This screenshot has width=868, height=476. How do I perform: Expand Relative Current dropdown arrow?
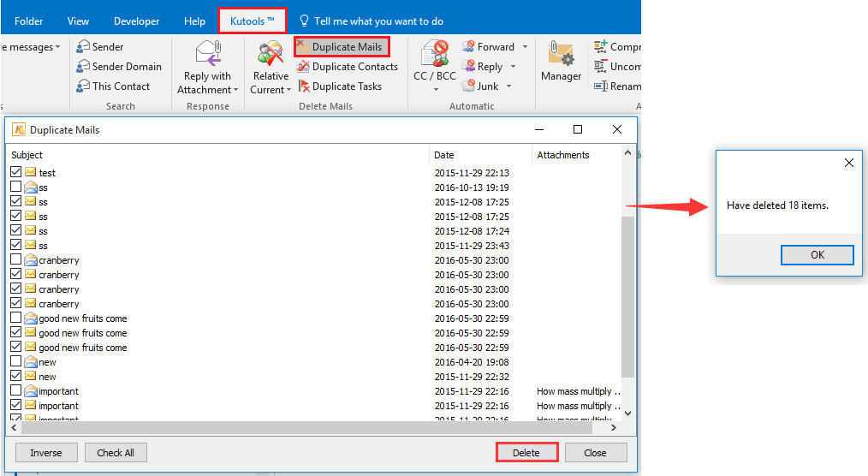pos(288,90)
